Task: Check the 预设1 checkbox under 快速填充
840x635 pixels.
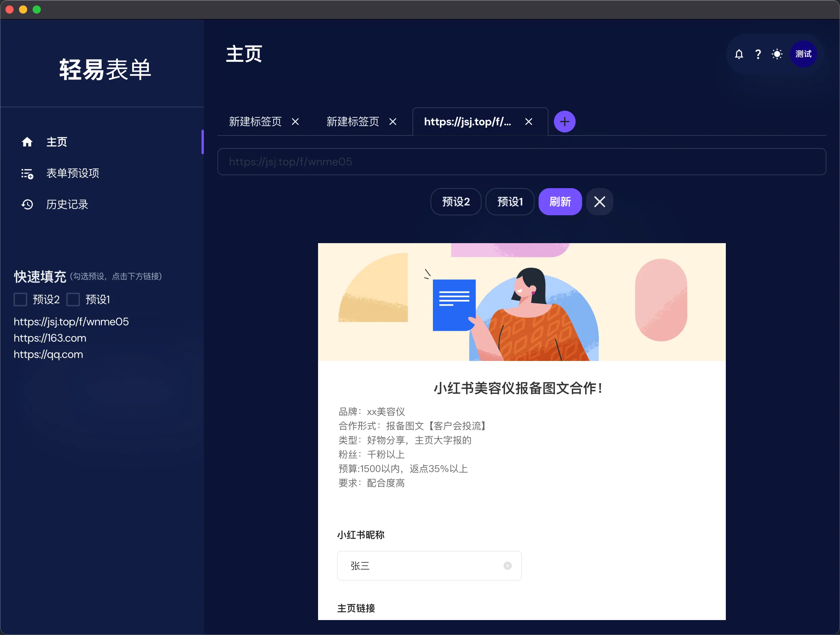Action: click(73, 300)
